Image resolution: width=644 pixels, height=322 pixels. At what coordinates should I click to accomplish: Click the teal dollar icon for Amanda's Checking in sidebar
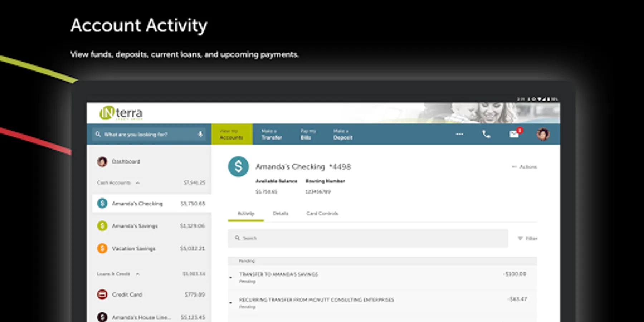pyautogui.click(x=102, y=204)
